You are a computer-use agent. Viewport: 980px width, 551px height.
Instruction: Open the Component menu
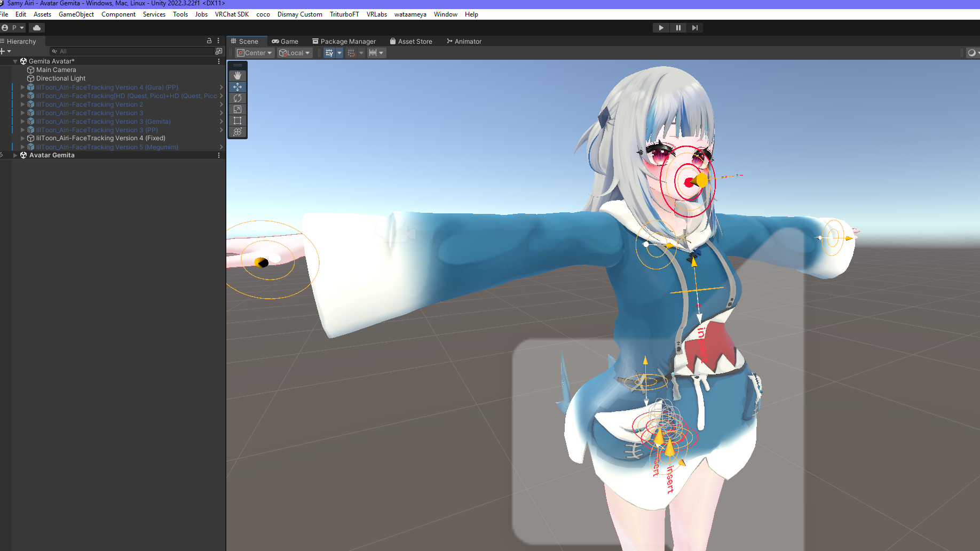coord(118,14)
